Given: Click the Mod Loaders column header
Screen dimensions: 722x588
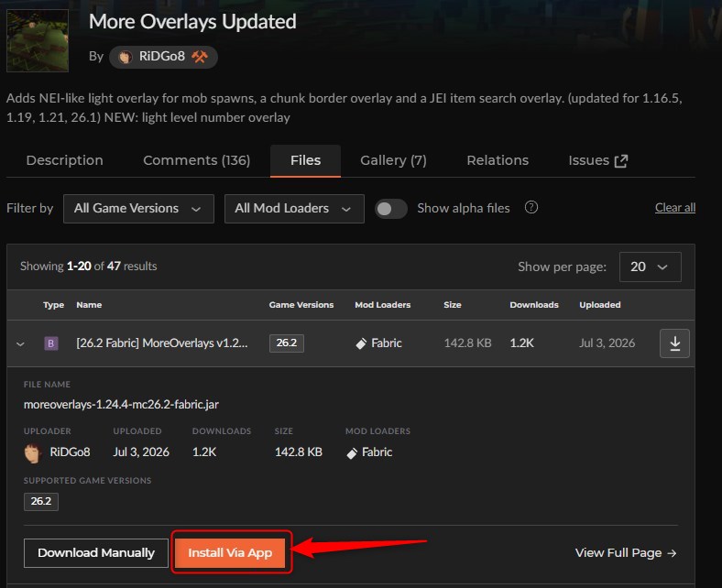Looking at the screenshot, I should point(383,305).
